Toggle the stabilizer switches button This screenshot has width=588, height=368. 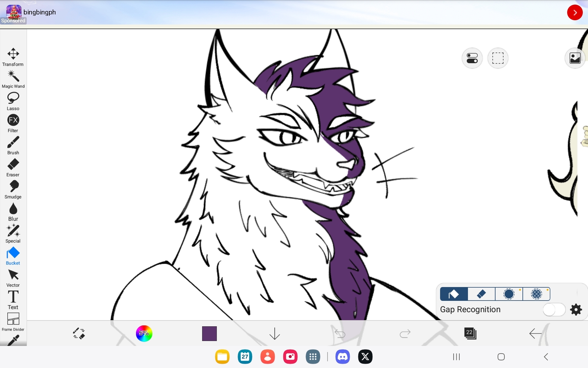(x=472, y=58)
